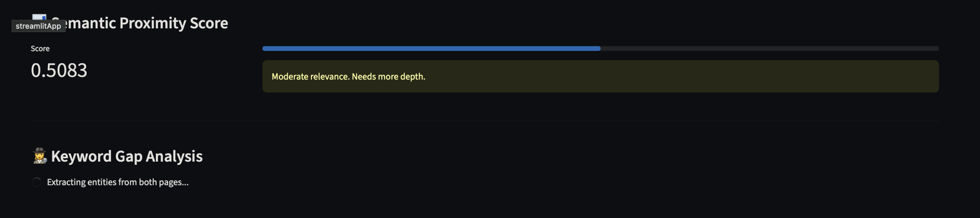Click the streamlitApp tooltip label
The image size is (980, 218).
coord(38,26)
